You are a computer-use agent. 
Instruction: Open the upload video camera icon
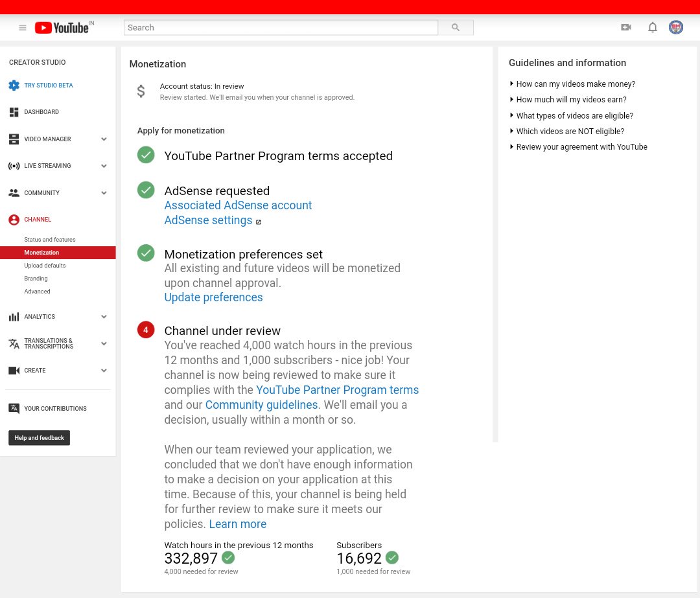point(626,27)
